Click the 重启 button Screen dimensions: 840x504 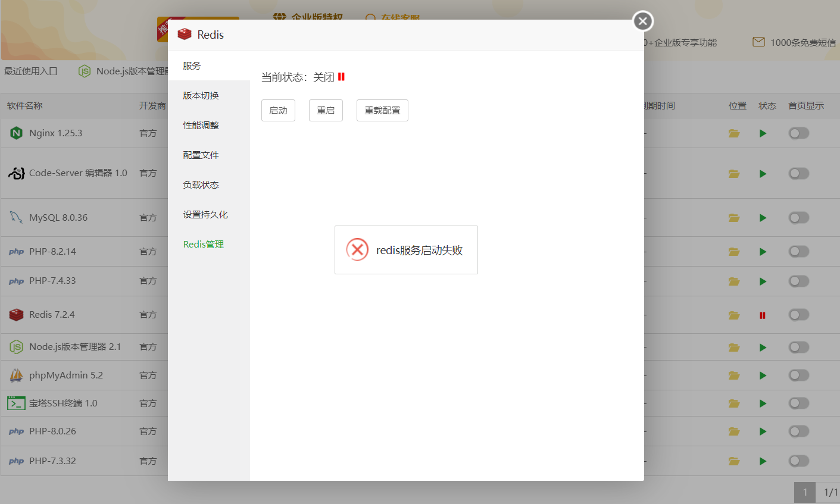[x=326, y=110]
